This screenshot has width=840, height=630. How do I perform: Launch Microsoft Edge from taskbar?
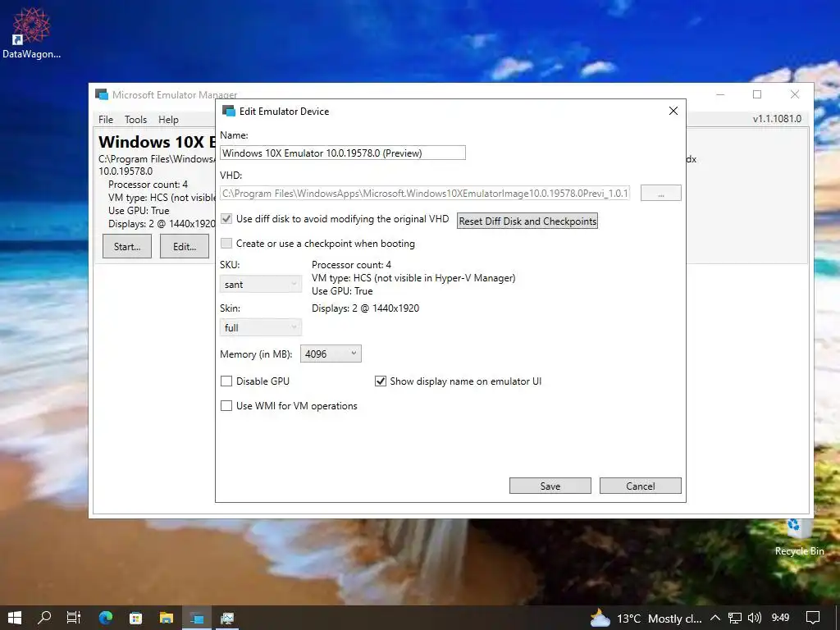(106, 618)
